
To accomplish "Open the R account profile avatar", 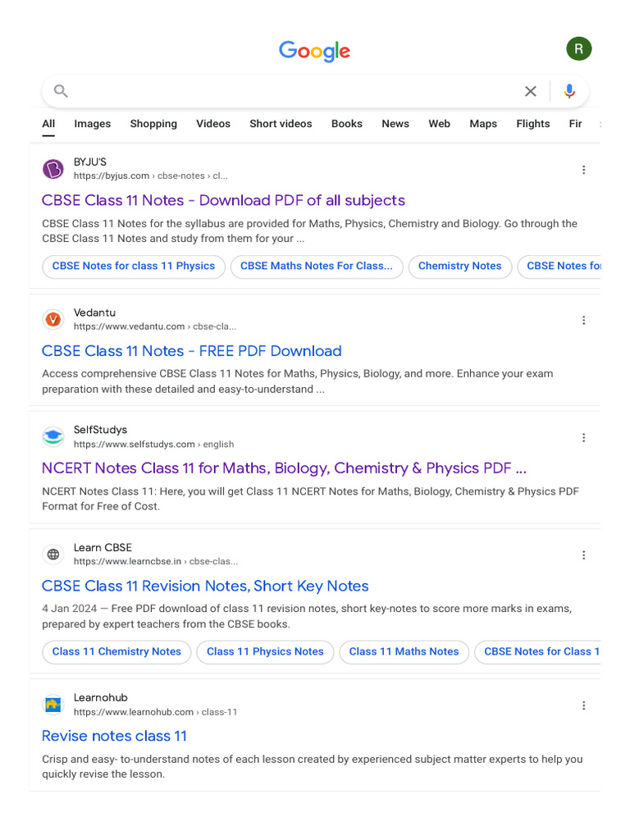I will [578, 49].
